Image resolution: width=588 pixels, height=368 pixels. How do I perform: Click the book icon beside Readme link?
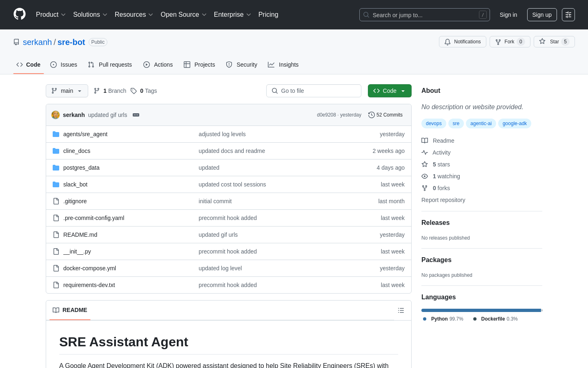coord(425,141)
